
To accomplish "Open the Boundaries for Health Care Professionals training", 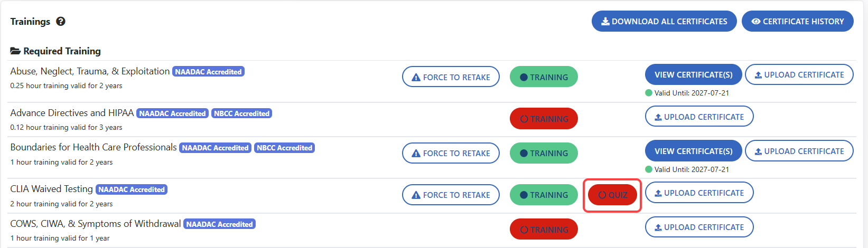I will [544, 153].
